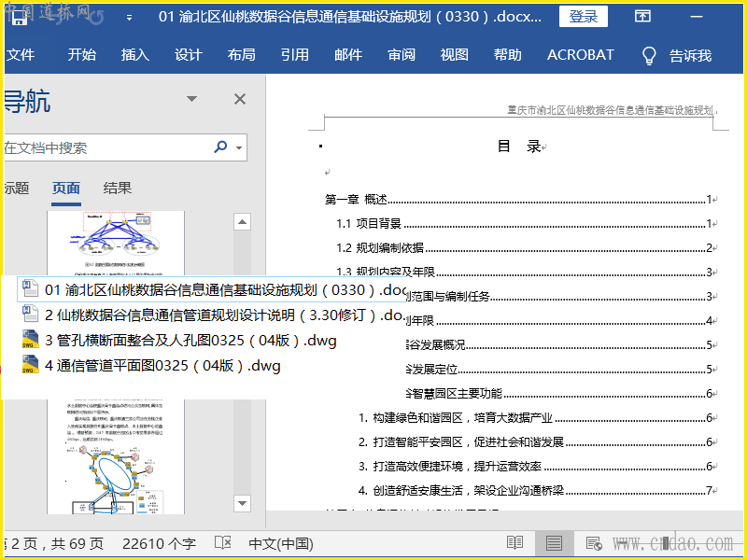Click the thumbnail scrollbar down arrow
The width and height of the screenshot is (747, 560).
coord(242,503)
